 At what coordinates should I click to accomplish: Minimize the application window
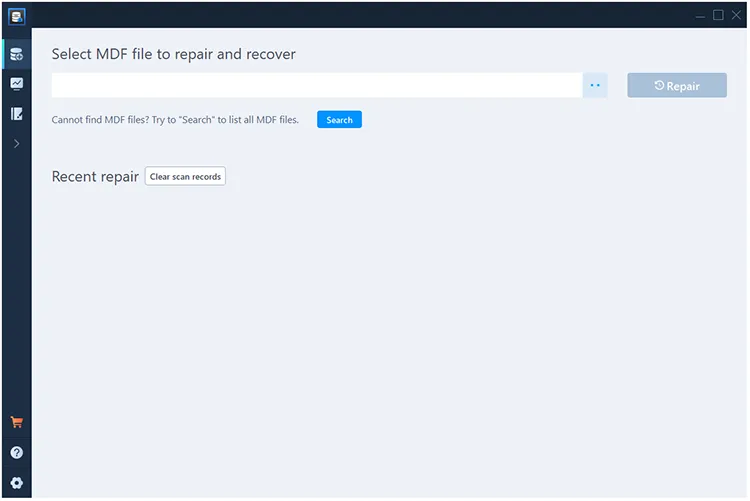pos(700,16)
